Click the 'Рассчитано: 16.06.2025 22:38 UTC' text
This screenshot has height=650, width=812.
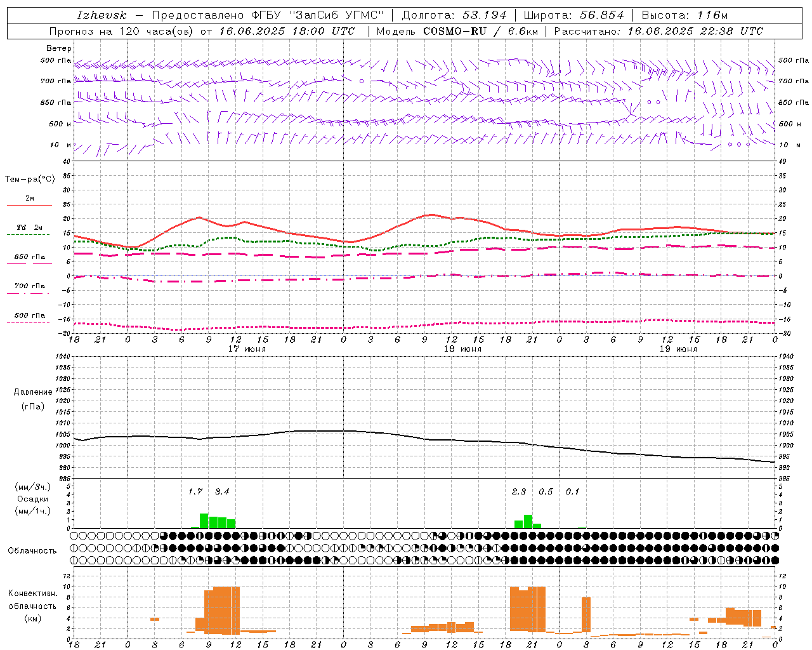click(x=658, y=31)
